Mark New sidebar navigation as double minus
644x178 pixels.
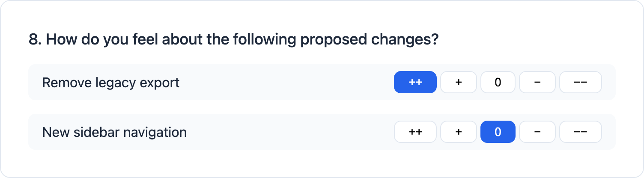coord(580,132)
